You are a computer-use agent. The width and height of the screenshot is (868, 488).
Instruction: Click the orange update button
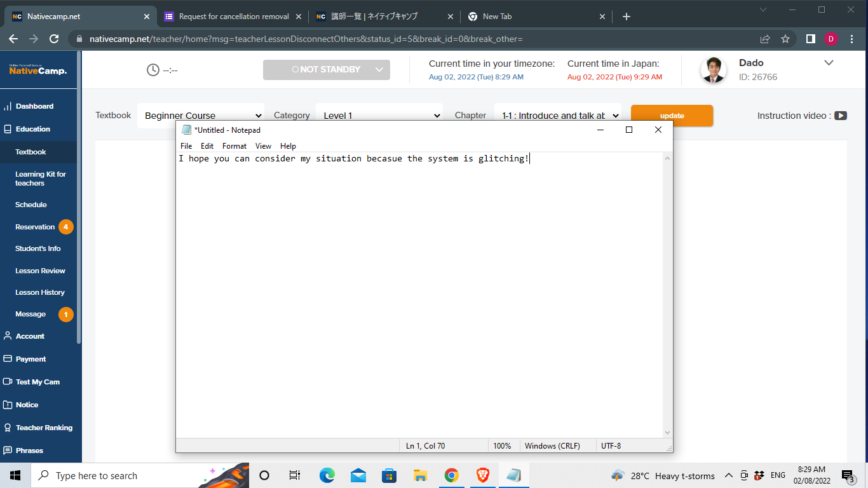click(x=672, y=116)
